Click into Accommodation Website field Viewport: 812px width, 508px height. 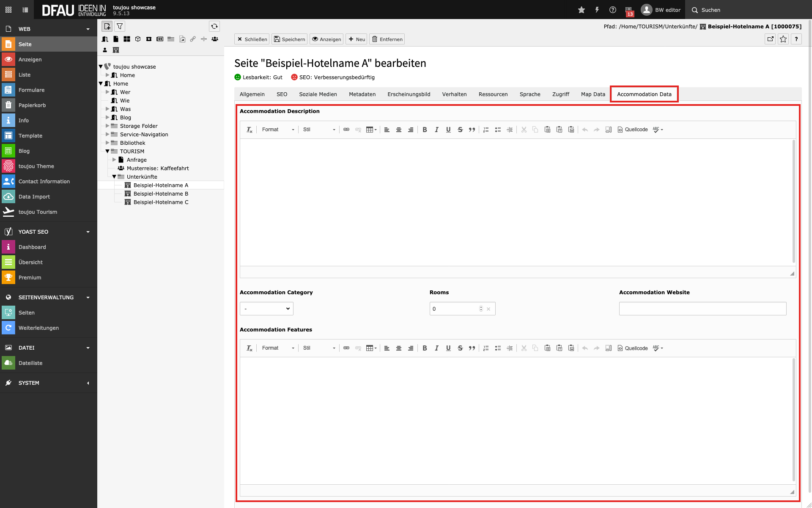click(x=702, y=309)
